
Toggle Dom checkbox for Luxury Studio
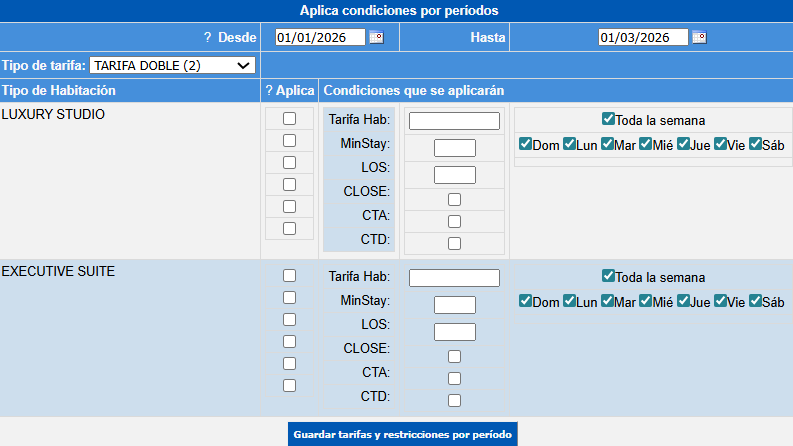pyautogui.click(x=525, y=144)
